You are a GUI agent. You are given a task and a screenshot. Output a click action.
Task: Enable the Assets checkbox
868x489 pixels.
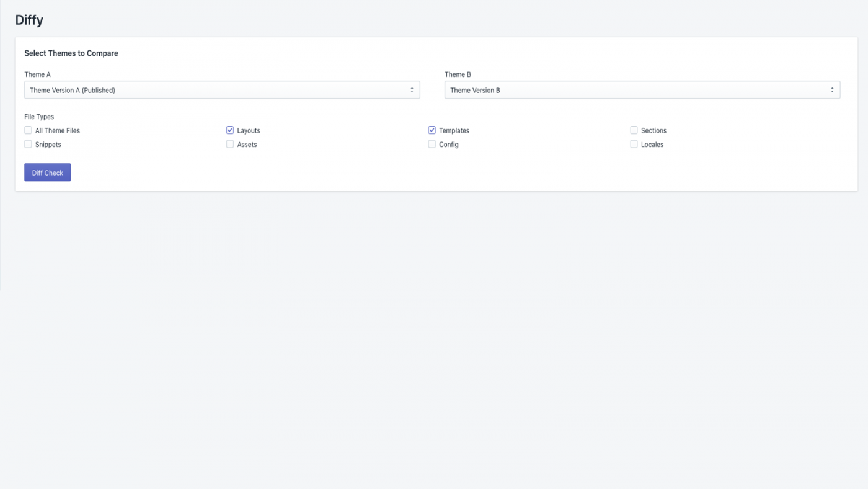(x=230, y=144)
